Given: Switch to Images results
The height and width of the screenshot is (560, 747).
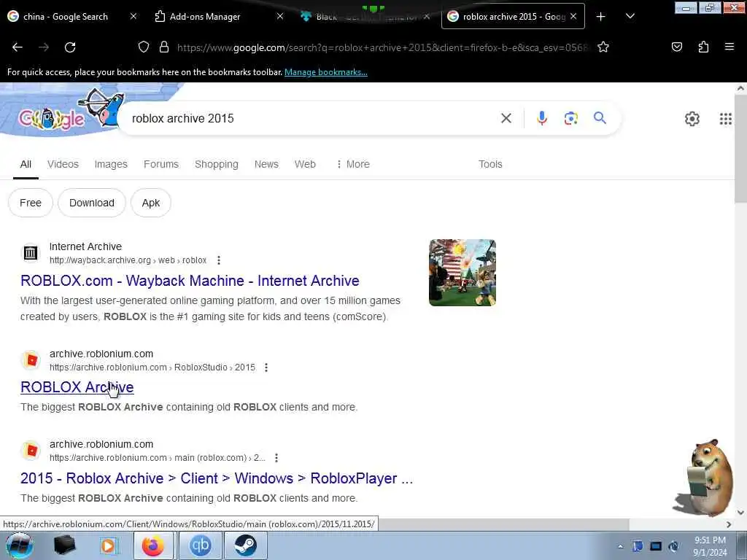Looking at the screenshot, I should click(x=111, y=164).
